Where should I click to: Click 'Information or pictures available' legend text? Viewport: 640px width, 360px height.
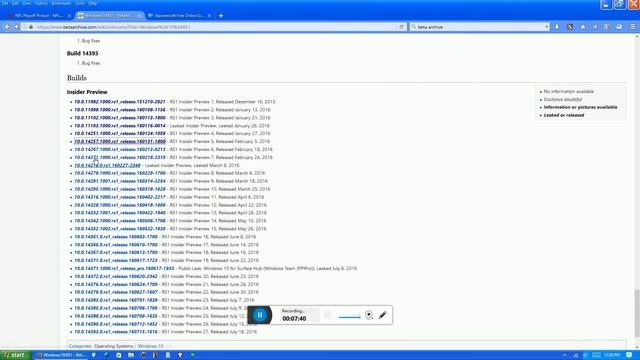[580, 107]
